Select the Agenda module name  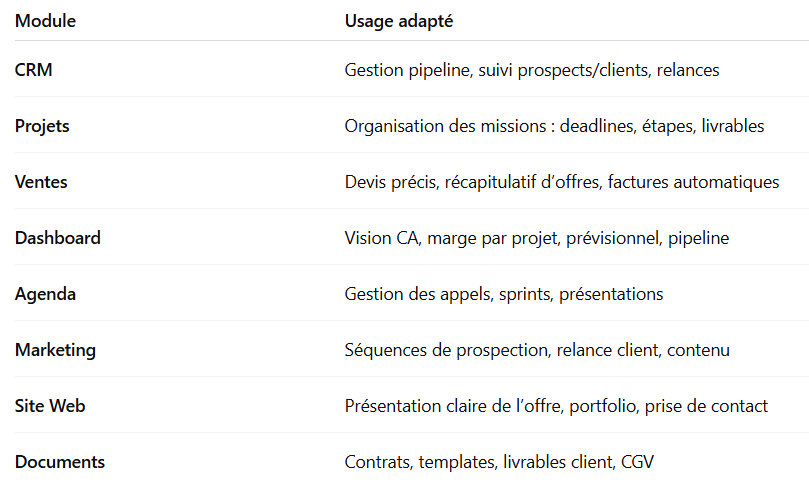point(45,294)
